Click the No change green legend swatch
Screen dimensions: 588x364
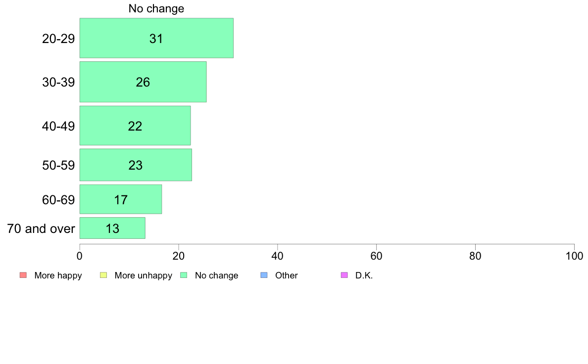[x=184, y=275]
